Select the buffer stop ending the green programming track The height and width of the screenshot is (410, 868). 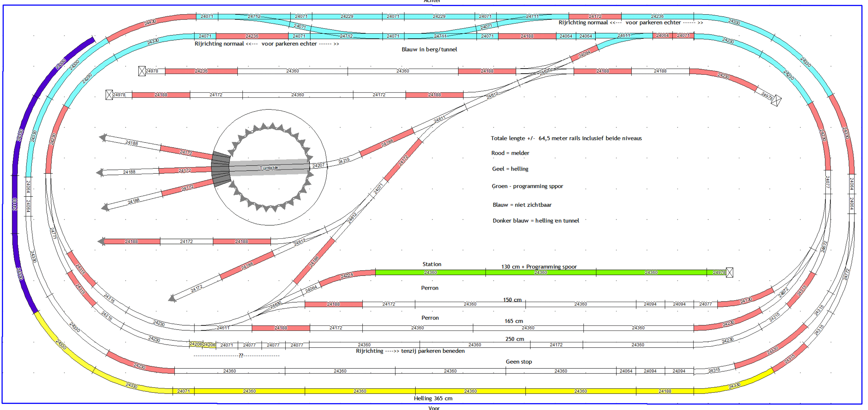coord(729,272)
